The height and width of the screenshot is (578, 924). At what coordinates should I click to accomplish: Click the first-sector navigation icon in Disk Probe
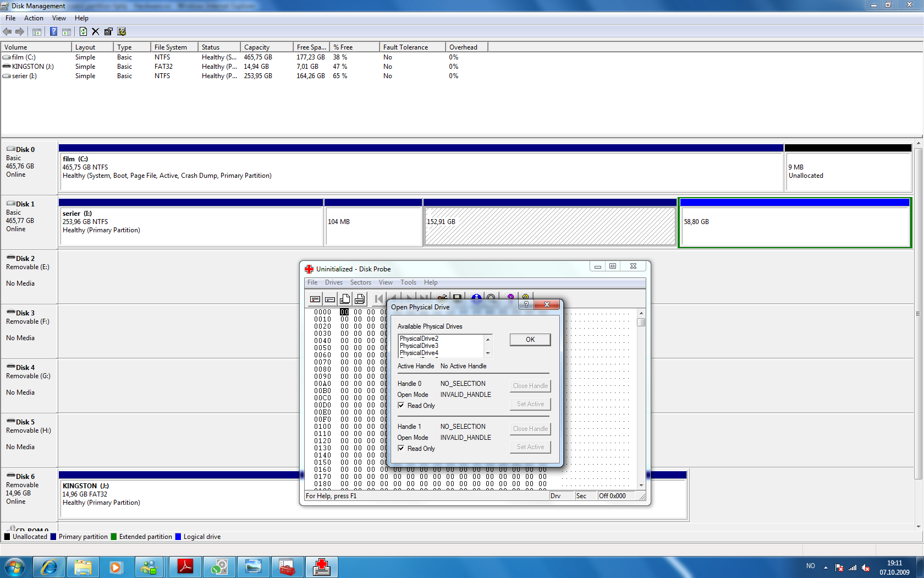pyautogui.click(x=378, y=299)
